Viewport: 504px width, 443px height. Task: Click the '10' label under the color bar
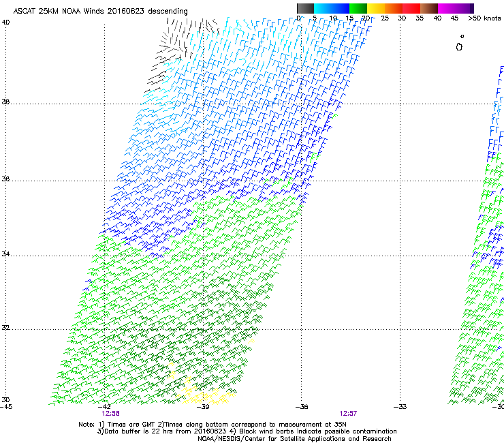click(x=333, y=18)
